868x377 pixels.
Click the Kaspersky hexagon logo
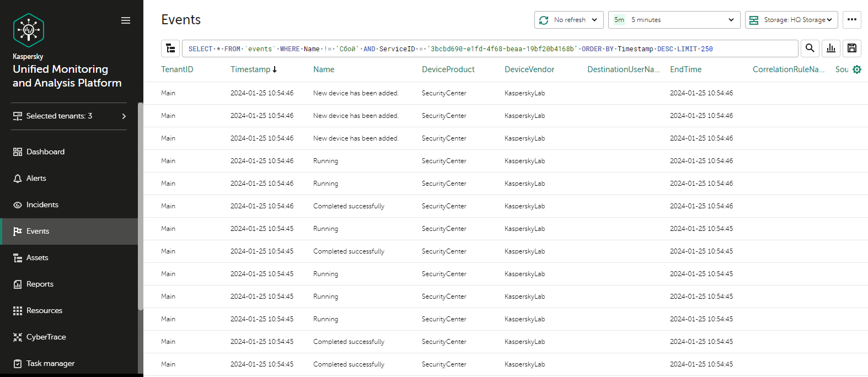(x=29, y=30)
